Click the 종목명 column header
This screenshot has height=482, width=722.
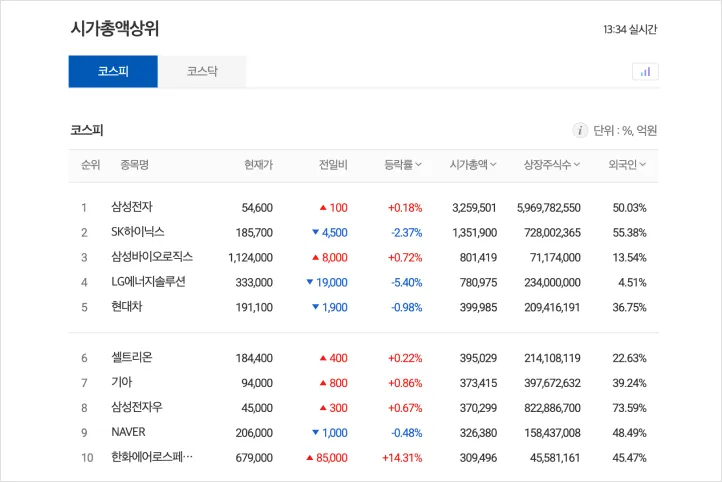click(x=134, y=165)
